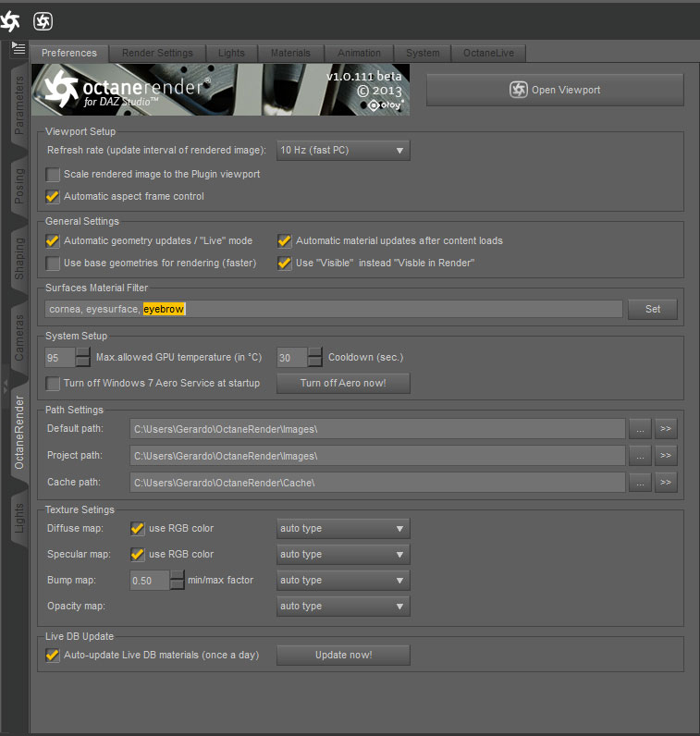Select the Parameters side pane tab

(x=18, y=105)
